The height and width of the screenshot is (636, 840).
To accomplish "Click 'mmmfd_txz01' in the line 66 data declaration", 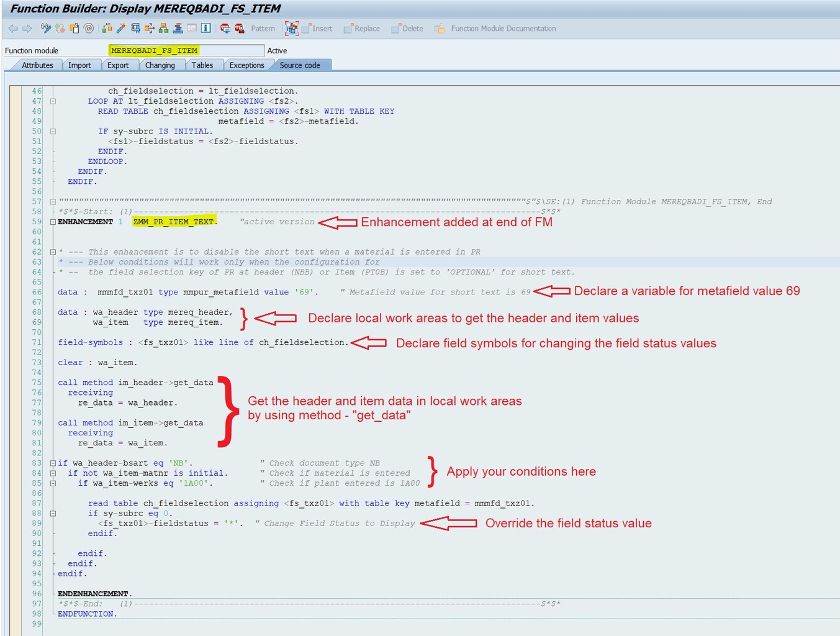I will point(125,292).
